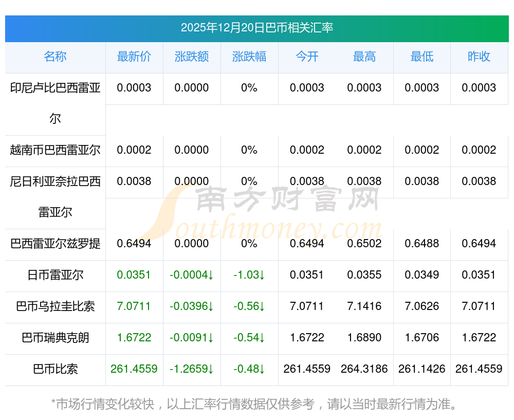Open the 越南币巴西雷亚尔 row name
Viewport: 514px width, 420px height.
(x=55, y=150)
